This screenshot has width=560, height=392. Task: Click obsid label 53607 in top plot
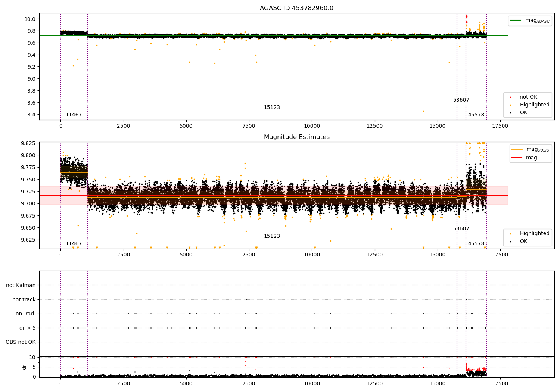pyautogui.click(x=461, y=100)
